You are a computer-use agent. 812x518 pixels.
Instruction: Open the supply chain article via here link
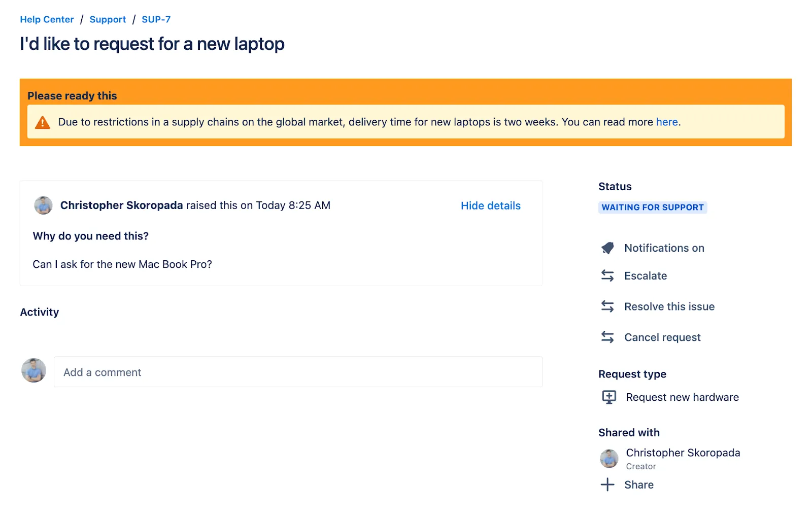[x=666, y=122]
